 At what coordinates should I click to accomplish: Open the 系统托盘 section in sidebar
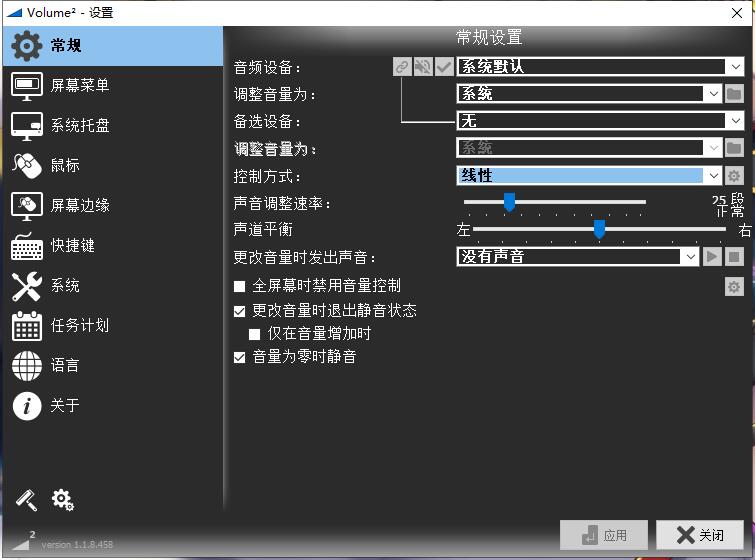click(80, 125)
